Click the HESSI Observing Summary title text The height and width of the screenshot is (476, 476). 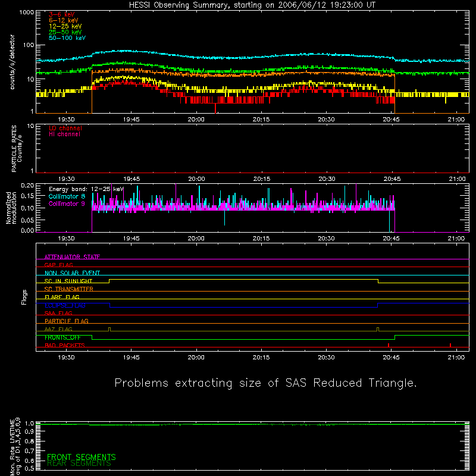point(252,5)
